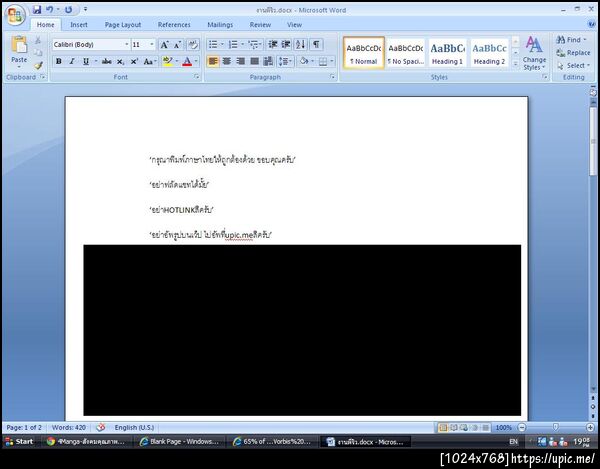Paste clipboard content
600x469 pixels.
click(x=19, y=50)
